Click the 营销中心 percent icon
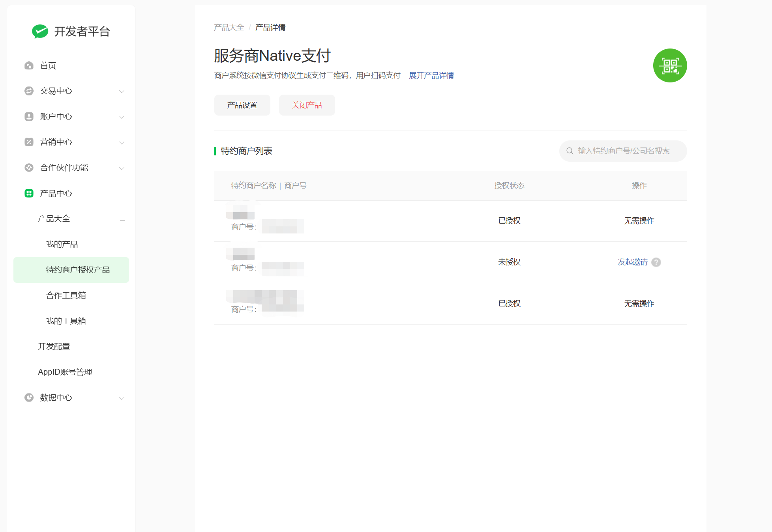Viewport: 772px width, 532px height. coord(29,142)
